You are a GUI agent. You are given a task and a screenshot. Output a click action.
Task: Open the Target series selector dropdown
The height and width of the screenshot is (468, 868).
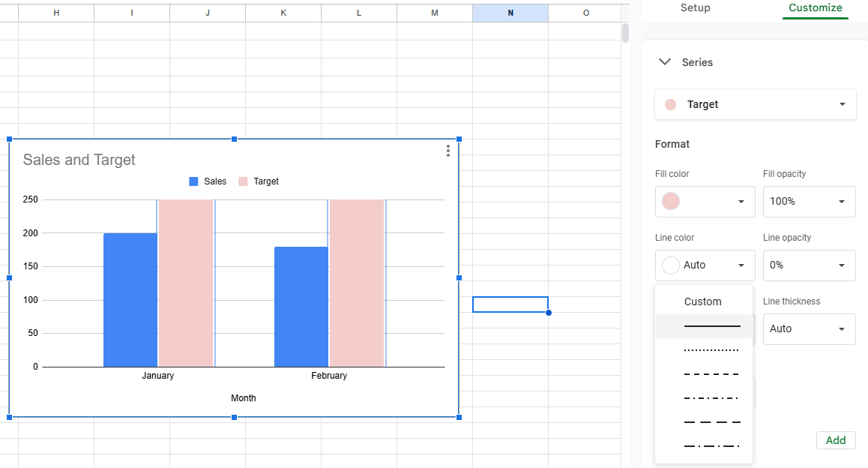point(755,104)
